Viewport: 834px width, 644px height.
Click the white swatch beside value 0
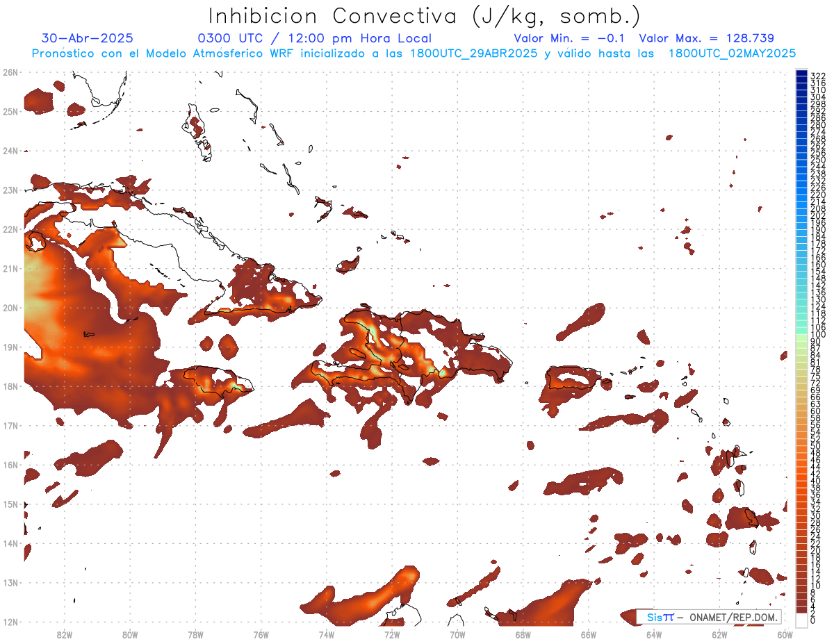point(801,620)
